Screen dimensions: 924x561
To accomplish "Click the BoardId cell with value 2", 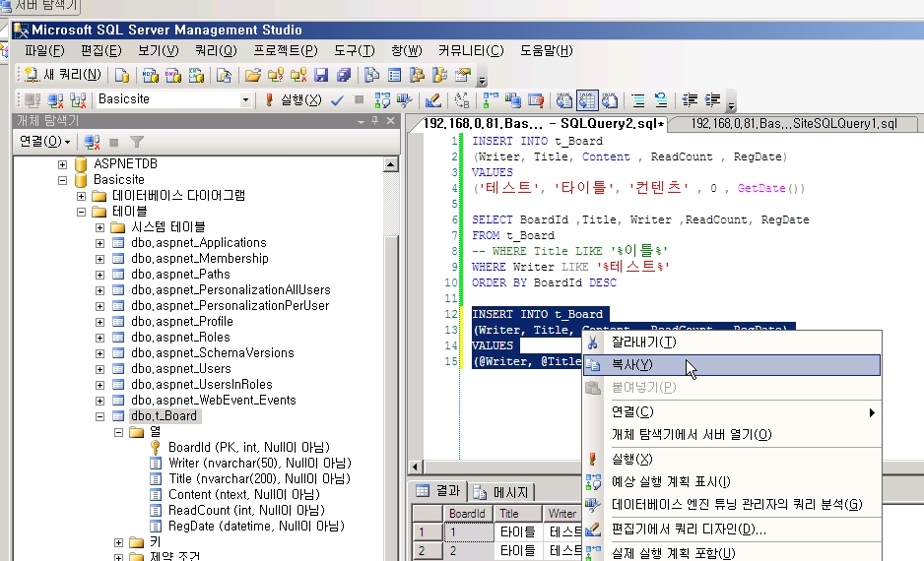I will coord(468,551).
